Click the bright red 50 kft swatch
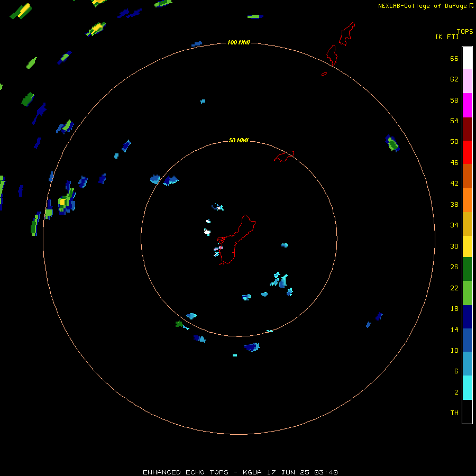 point(467,152)
